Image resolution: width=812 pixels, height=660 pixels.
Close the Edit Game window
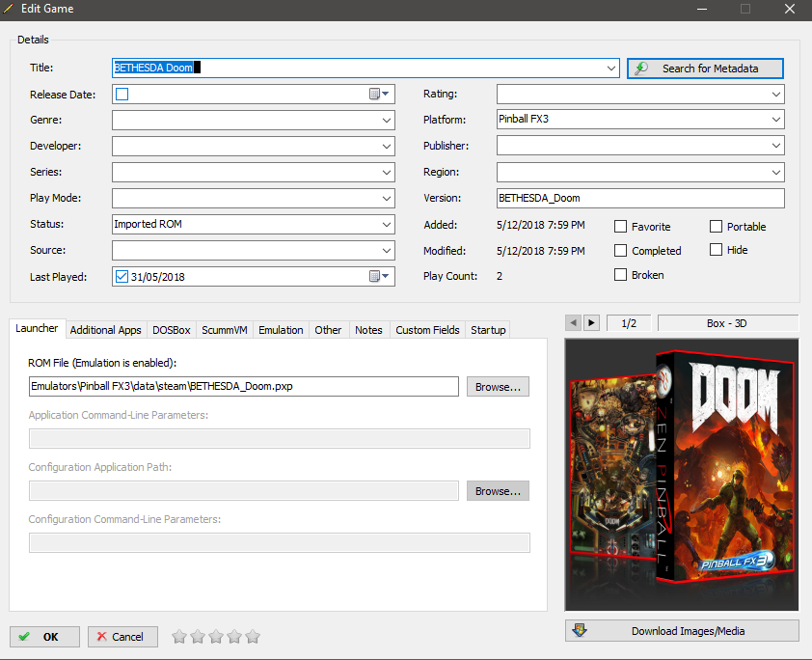pos(790,9)
